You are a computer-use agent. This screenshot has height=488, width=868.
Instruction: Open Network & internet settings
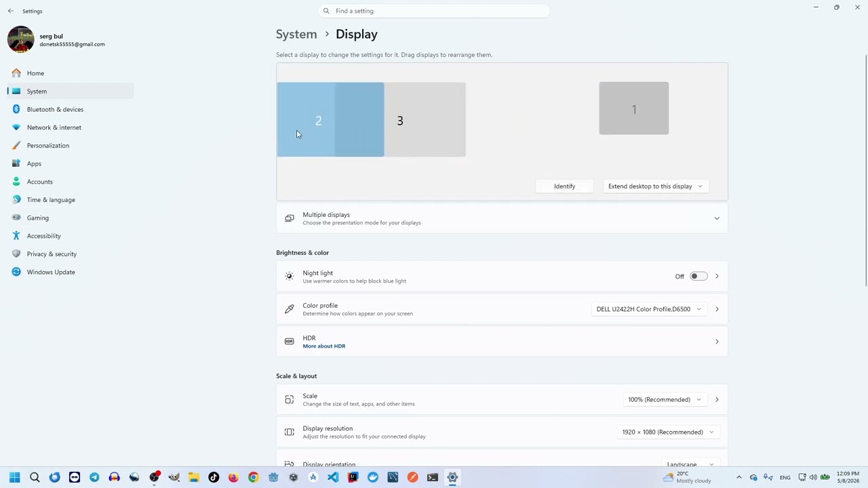[71, 127]
